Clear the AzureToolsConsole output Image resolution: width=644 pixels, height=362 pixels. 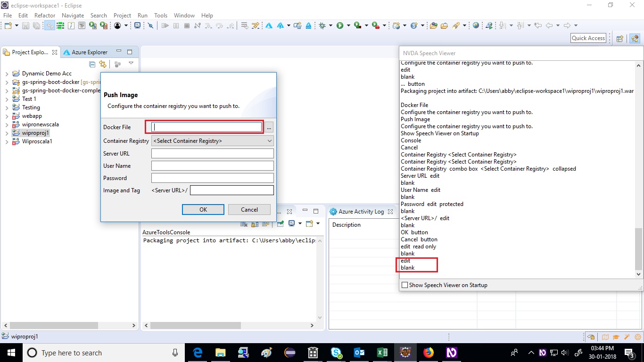tap(244, 224)
